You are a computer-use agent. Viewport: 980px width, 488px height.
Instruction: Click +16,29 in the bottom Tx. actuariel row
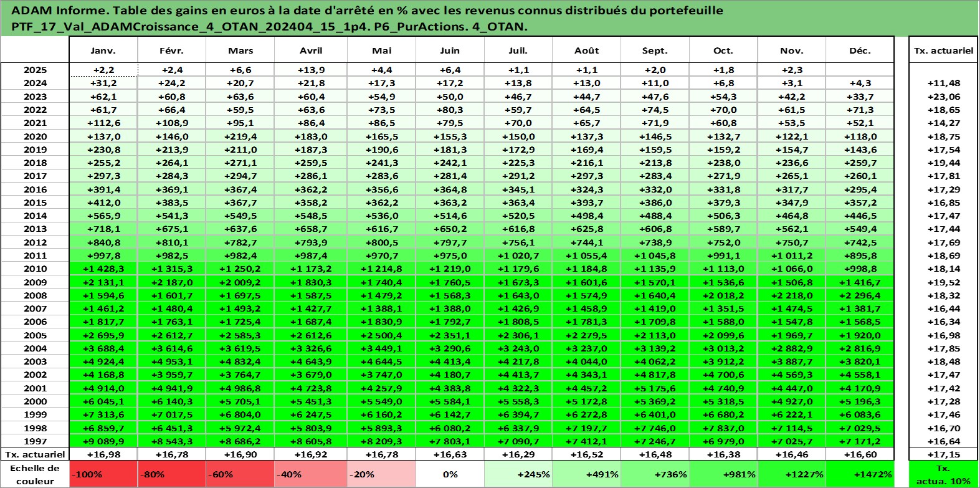[x=518, y=454]
